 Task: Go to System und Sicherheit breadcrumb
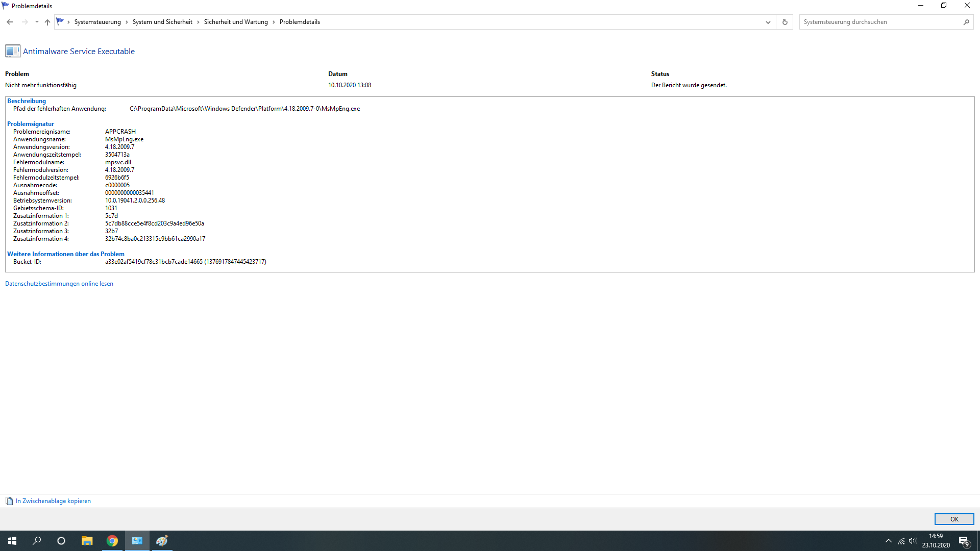pos(162,22)
